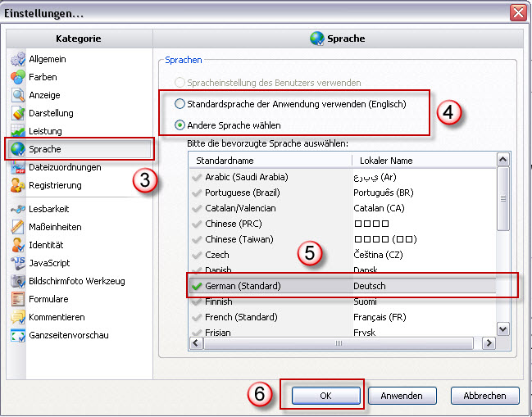Click the Sprache globe icon in sidebar
The width and height of the screenshot is (532, 417).
pyautogui.click(x=18, y=149)
